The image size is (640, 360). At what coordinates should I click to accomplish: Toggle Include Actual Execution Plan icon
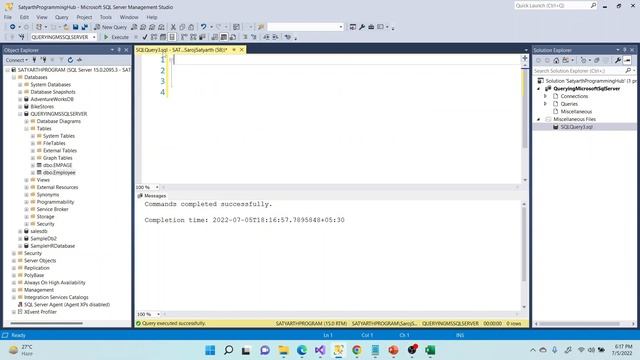click(184, 37)
